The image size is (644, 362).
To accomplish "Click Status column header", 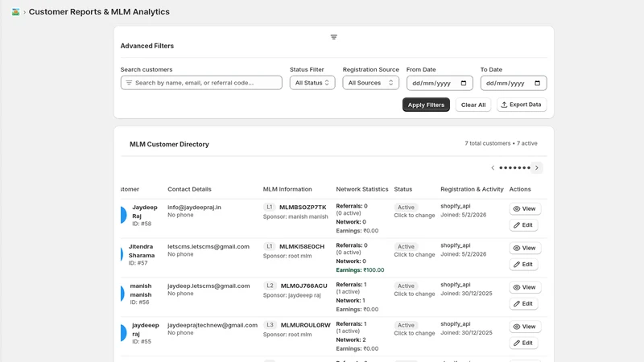I will 403,189.
